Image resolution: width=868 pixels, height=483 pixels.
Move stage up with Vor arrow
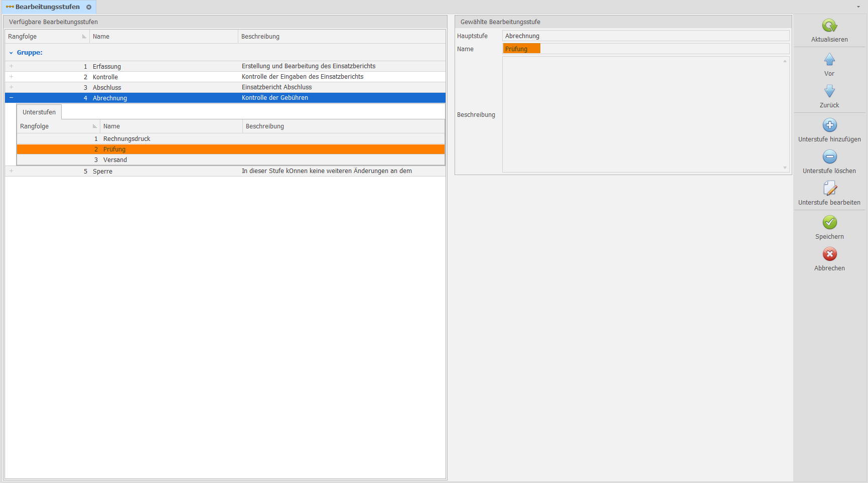coord(829,60)
